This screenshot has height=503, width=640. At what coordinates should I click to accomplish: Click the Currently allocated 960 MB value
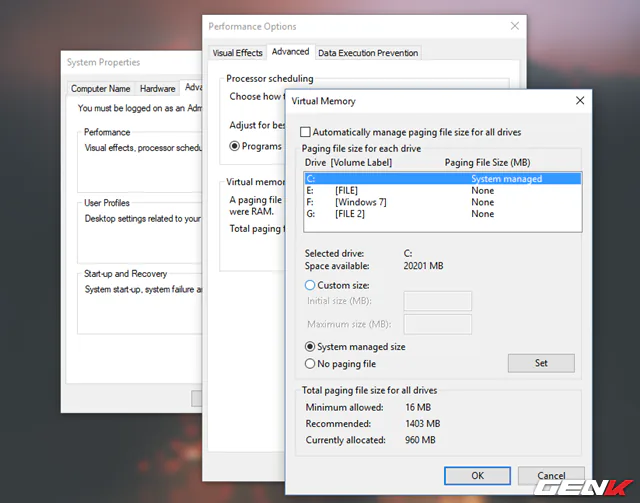[x=420, y=440]
